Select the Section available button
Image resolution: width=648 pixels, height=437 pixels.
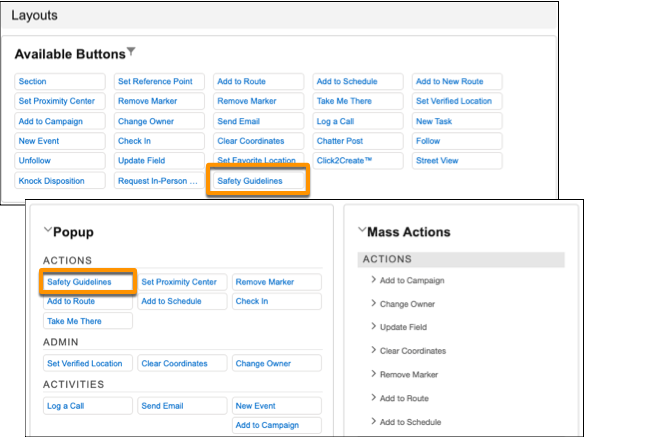(60, 81)
